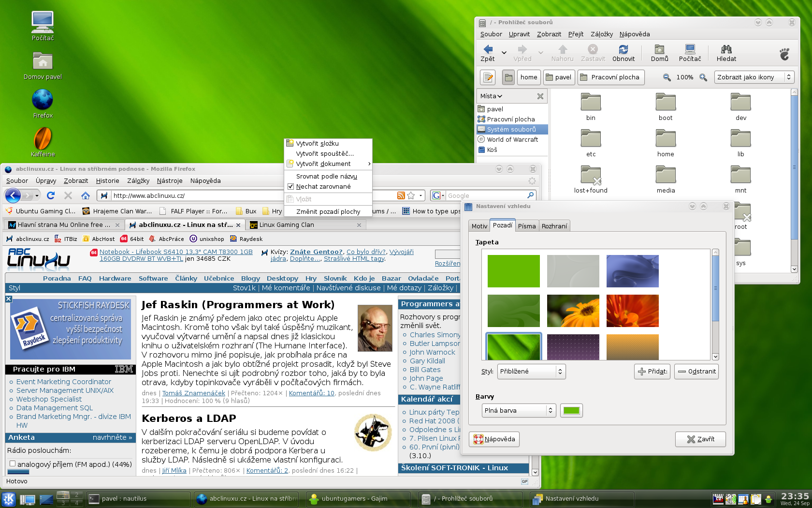The height and width of the screenshot is (508, 812).
Task: Click the search magnifier in Google box
Action: pyautogui.click(x=531, y=195)
